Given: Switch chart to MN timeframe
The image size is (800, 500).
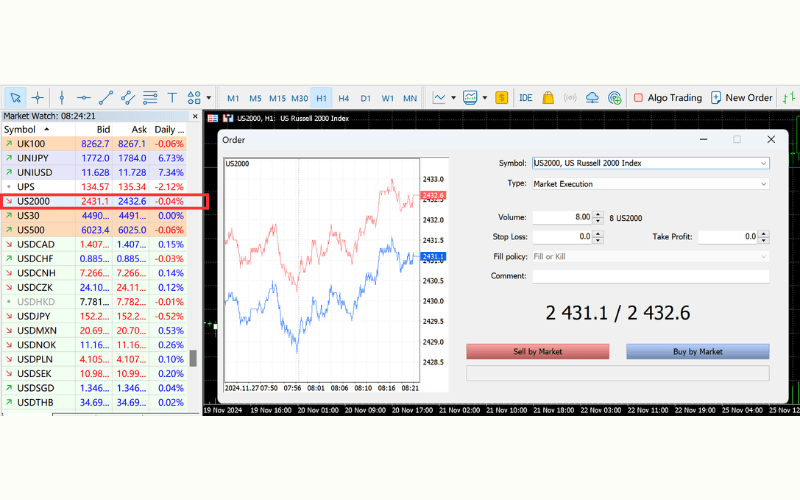Looking at the screenshot, I should point(410,98).
